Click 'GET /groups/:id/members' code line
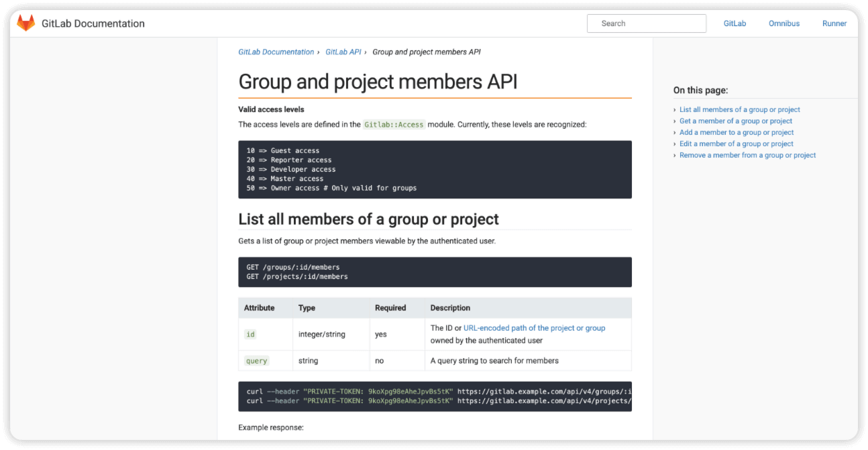The image size is (868, 450). click(293, 267)
